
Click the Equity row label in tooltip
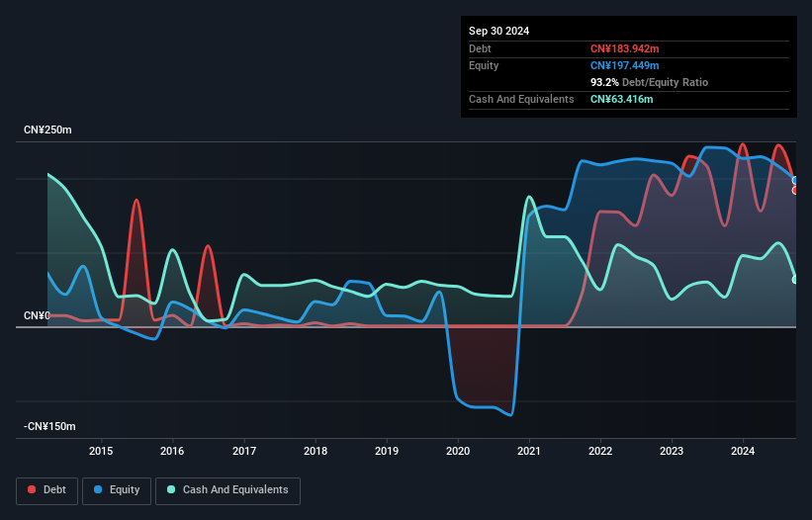(484, 65)
